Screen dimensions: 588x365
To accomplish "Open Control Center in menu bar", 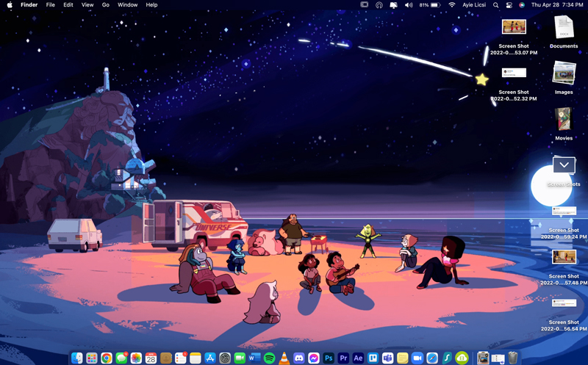I will click(x=509, y=5).
